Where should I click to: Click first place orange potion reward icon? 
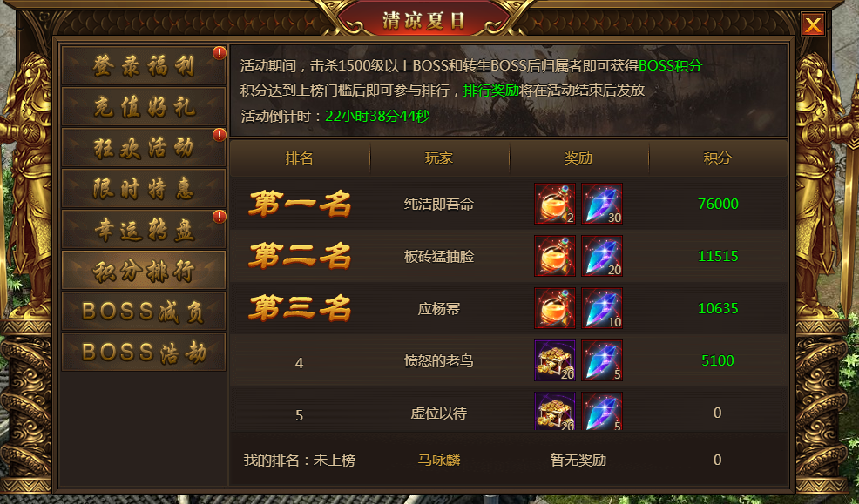click(555, 204)
